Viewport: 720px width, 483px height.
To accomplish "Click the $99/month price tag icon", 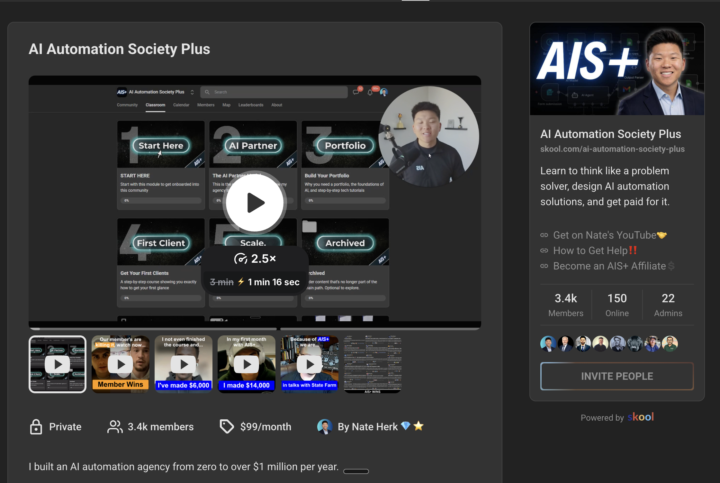I will coord(226,427).
